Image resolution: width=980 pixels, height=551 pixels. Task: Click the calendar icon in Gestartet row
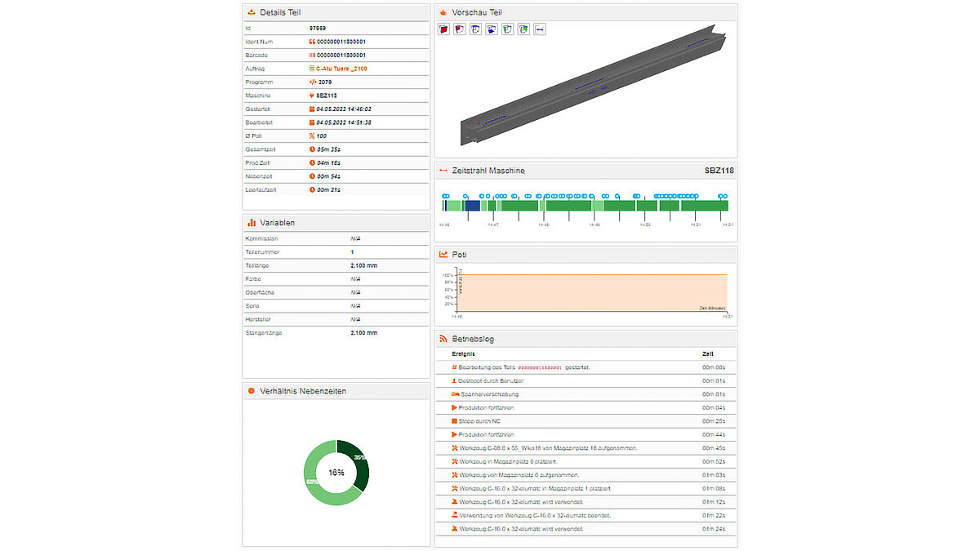(312, 109)
